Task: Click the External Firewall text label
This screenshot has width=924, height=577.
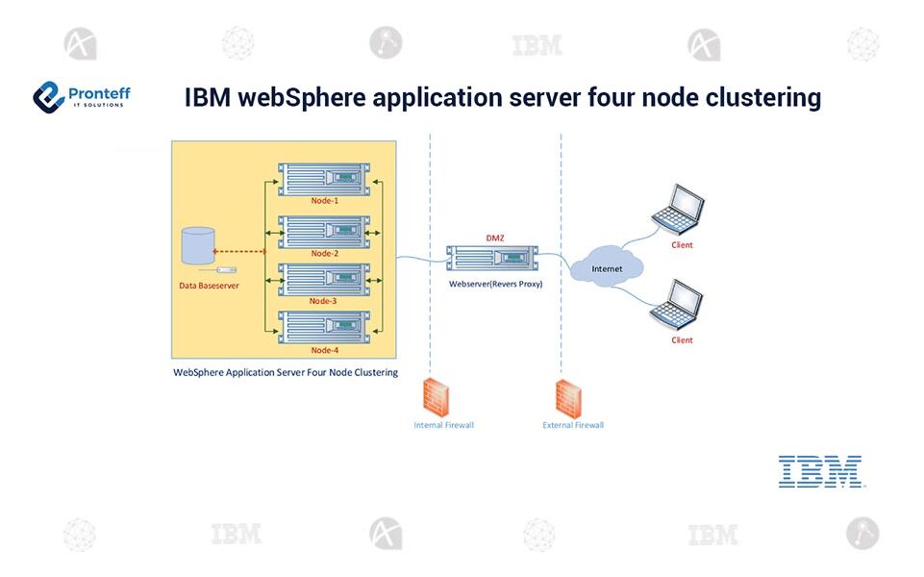Action: pos(573,425)
